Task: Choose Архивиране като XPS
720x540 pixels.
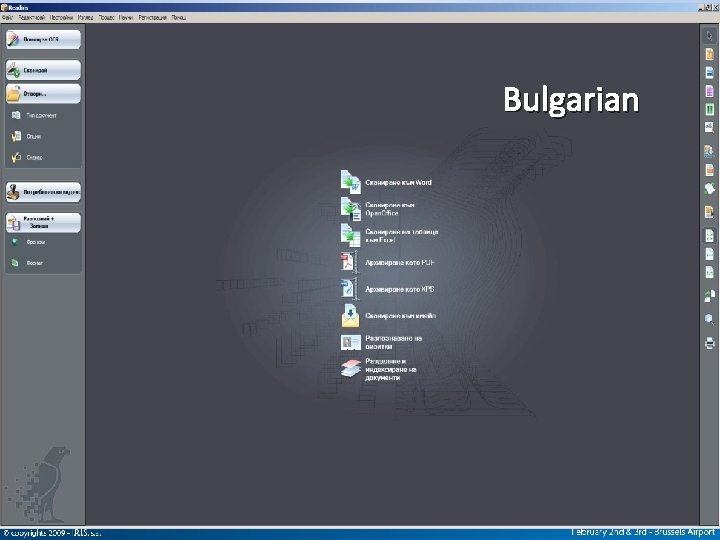Action: pos(387,289)
